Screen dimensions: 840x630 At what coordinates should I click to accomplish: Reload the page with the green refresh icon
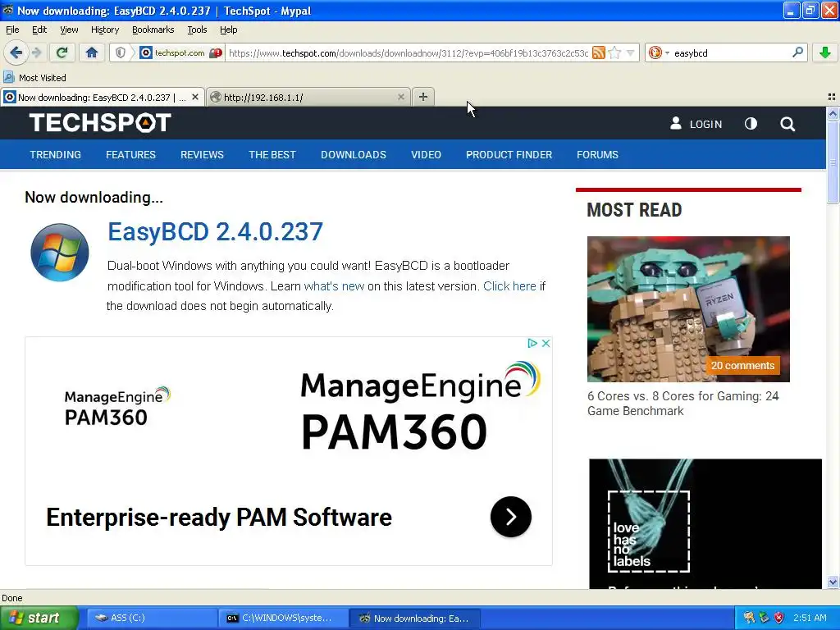[x=62, y=52]
